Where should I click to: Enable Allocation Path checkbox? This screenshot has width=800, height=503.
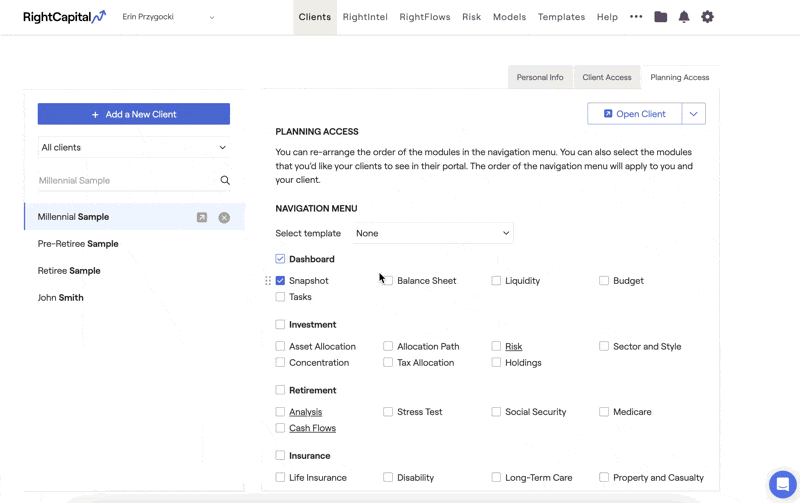point(388,346)
